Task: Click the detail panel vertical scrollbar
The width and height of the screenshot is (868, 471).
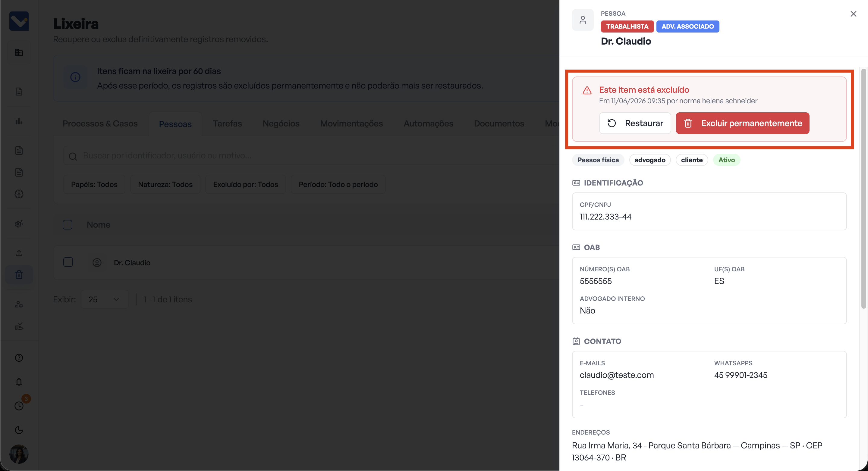Action: (863, 189)
